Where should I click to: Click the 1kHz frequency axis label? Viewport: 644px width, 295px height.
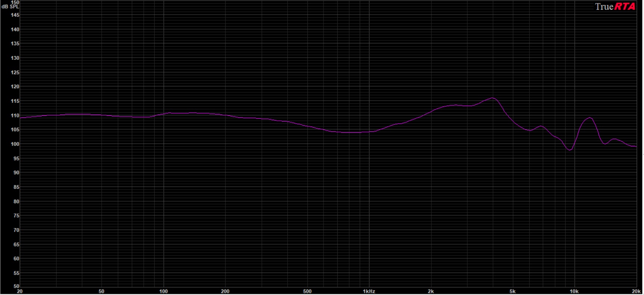(369, 291)
